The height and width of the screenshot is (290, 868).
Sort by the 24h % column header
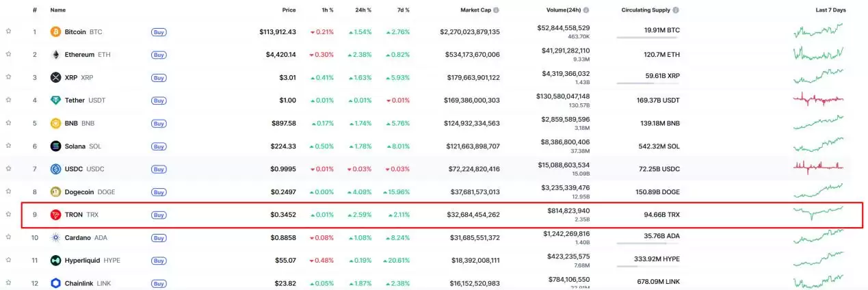click(363, 10)
